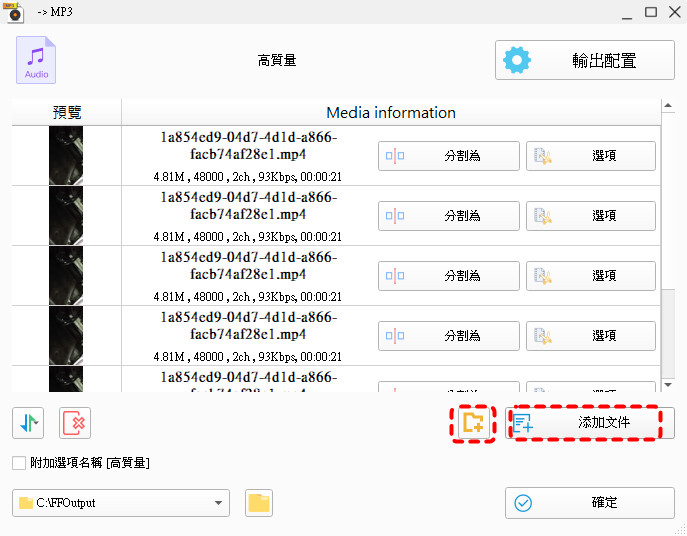Click 分割為 in the fourth file row

pos(449,336)
